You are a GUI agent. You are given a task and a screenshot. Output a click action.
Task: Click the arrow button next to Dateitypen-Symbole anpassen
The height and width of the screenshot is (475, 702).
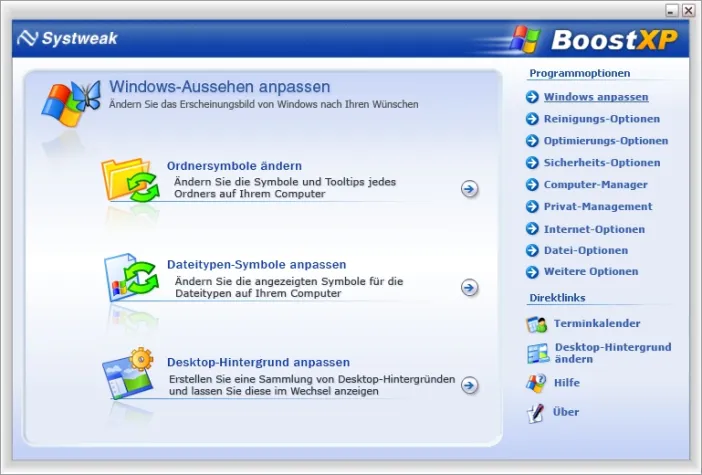[x=469, y=287]
